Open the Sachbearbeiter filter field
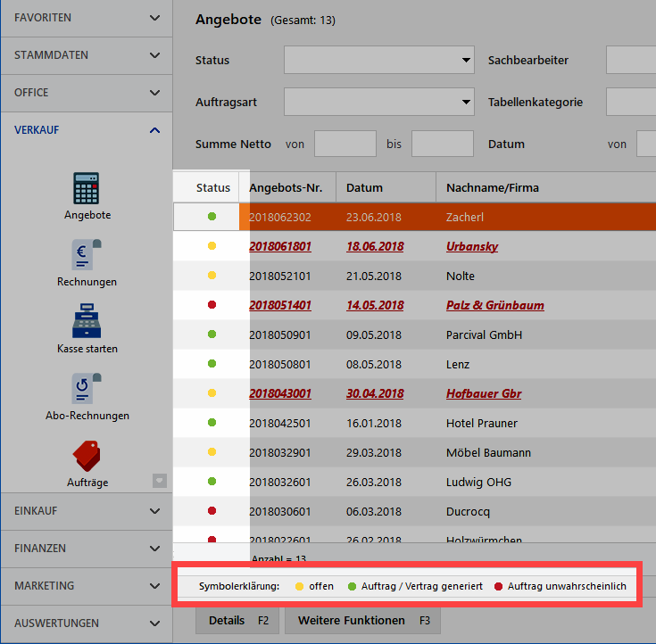This screenshot has width=656, height=644. 631,60
